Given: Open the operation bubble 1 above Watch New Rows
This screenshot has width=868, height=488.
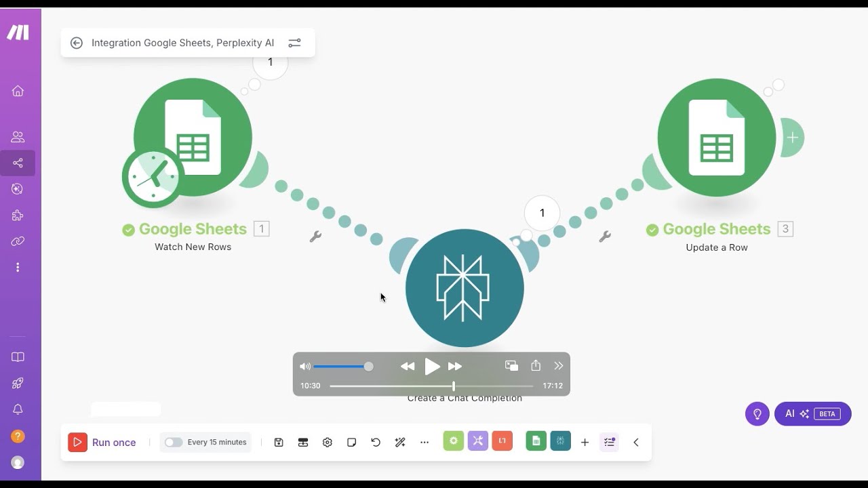Looking at the screenshot, I should click(x=270, y=63).
